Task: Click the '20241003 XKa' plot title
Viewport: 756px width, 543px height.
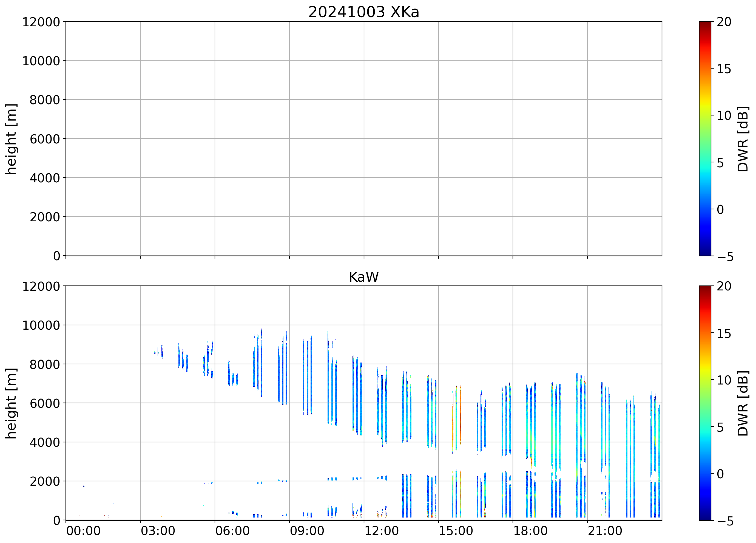Action: [x=363, y=12]
